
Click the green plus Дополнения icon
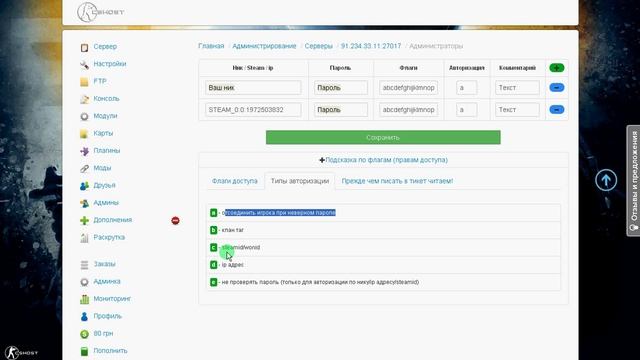(x=84, y=220)
